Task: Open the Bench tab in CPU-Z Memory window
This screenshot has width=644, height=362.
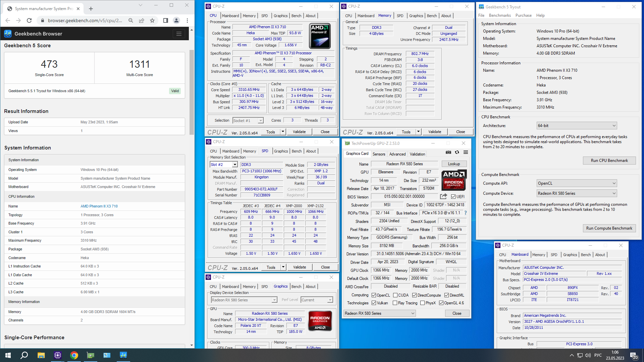Action: [432, 16]
